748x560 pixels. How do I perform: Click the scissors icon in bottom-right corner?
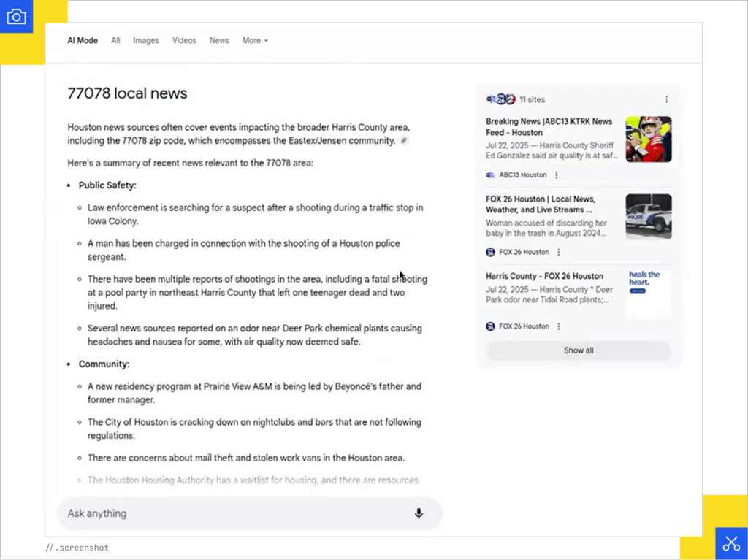click(x=730, y=543)
